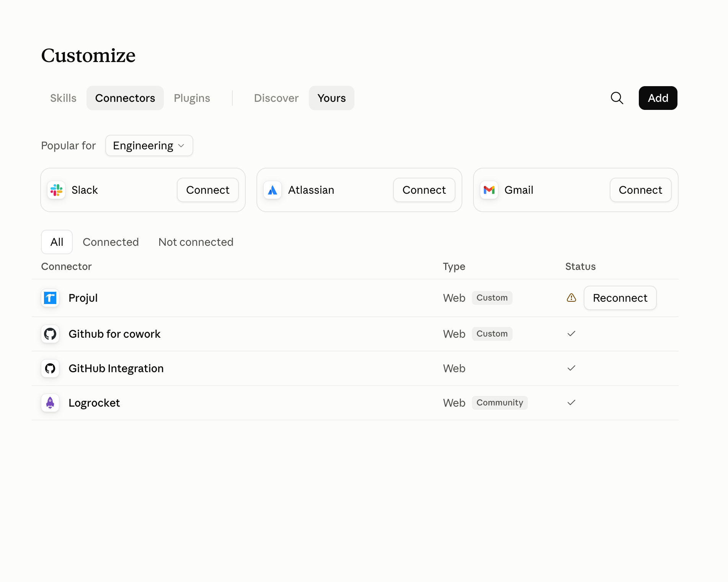The height and width of the screenshot is (582, 728).
Task: Connect the Slack connector
Action: tap(208, 190)
